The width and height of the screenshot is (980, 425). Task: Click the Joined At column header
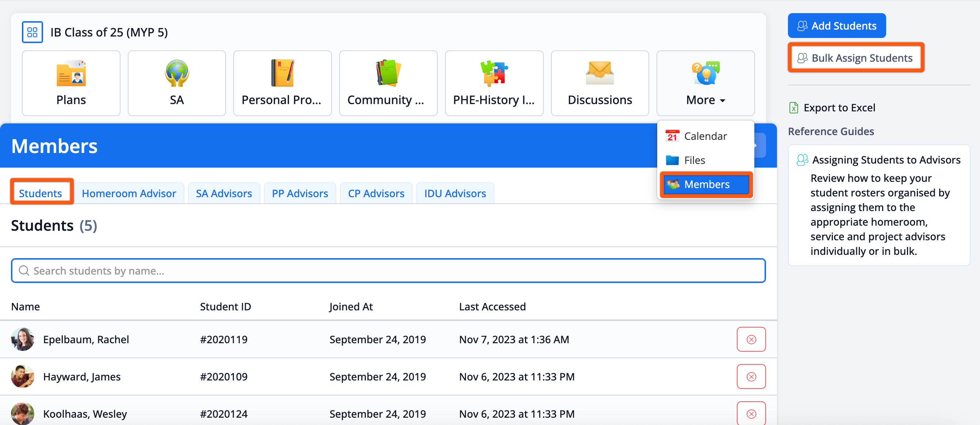point(351,307)
